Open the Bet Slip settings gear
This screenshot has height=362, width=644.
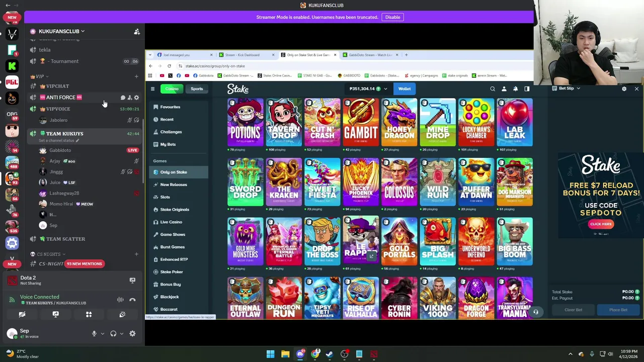[x=624, y=89]
